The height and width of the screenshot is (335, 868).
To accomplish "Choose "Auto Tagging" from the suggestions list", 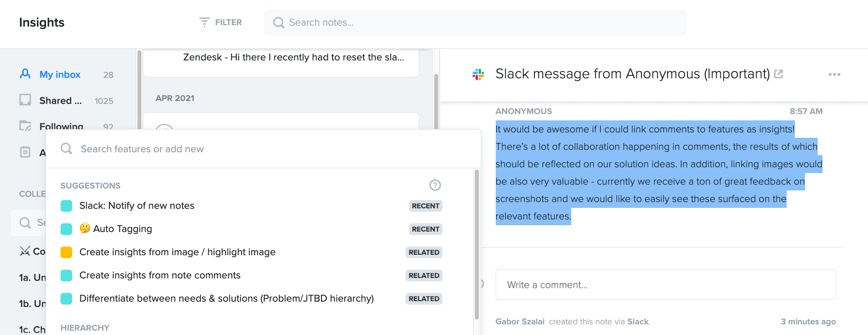I will coord(116,229).
